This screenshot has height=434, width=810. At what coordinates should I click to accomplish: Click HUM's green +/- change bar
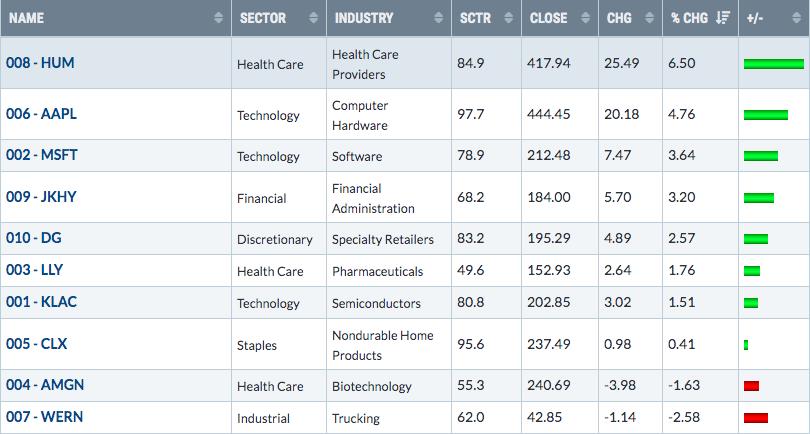pos(774,64)
